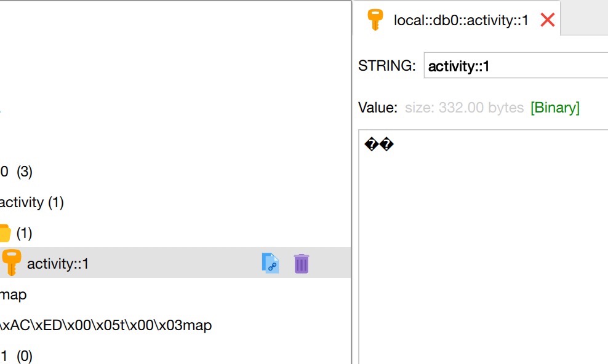Click the key icon on the open tab
Screen dimensions: 608x364
tap(375, 20)
